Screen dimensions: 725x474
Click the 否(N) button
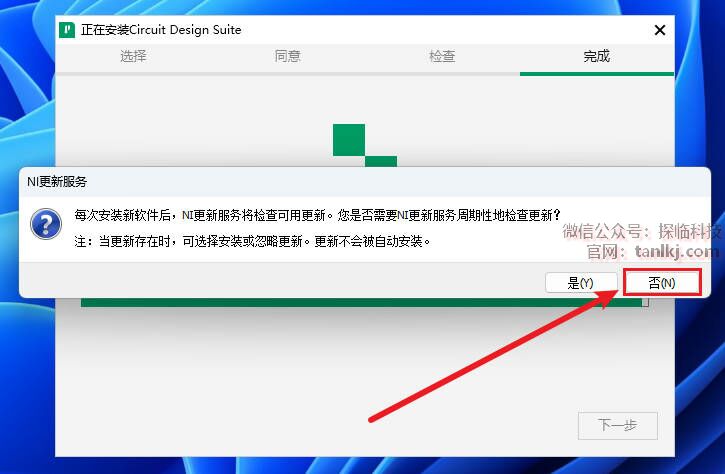[662, 283]
